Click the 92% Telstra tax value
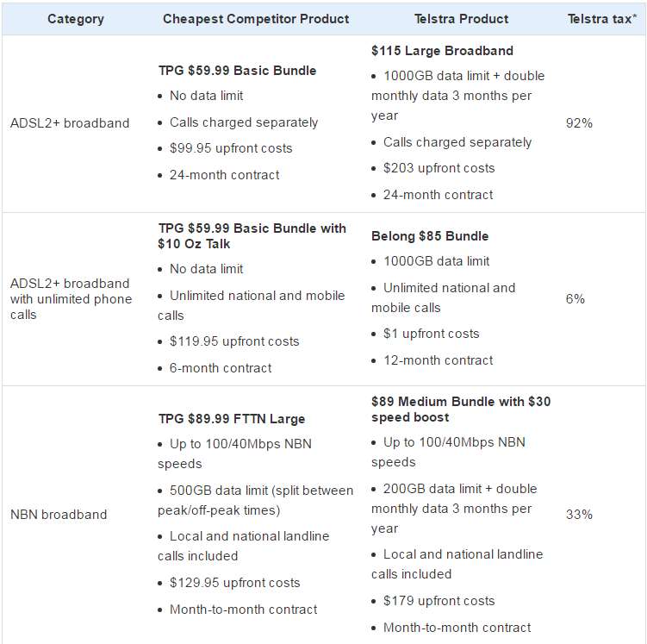This screenshot has height=644, width=647. click(579, 123)
